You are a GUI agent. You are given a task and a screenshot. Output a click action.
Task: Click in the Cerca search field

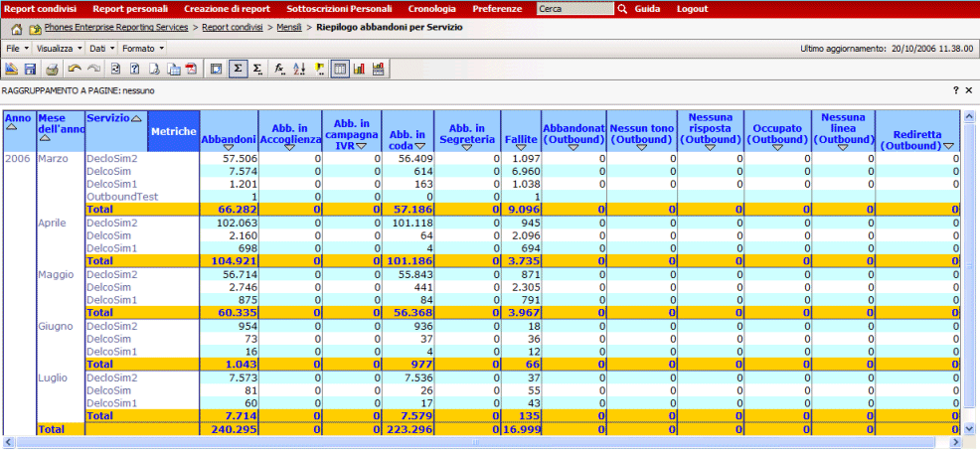point(575,9)
